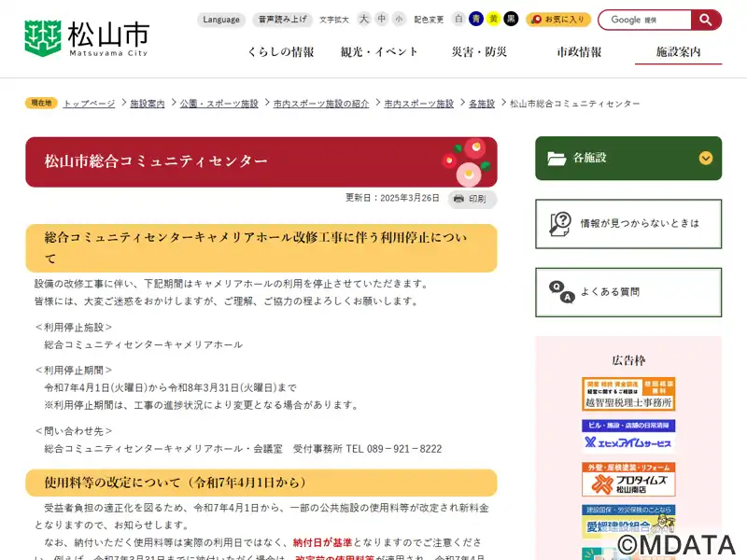Choose the yellow 黄 color scheme

coord(494,19)
